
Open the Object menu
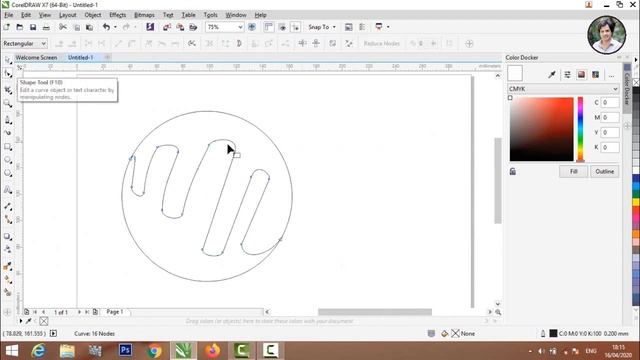pyautogui.click(x=93, y=15)
